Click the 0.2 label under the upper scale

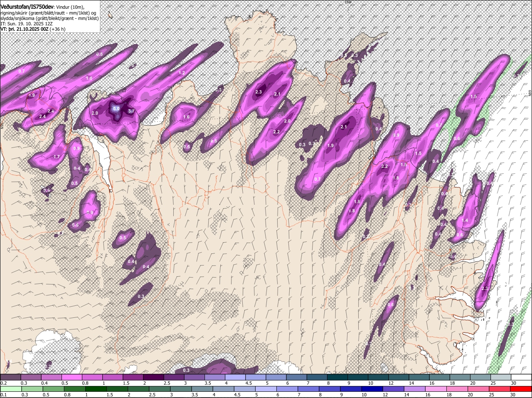click(3, 383)
